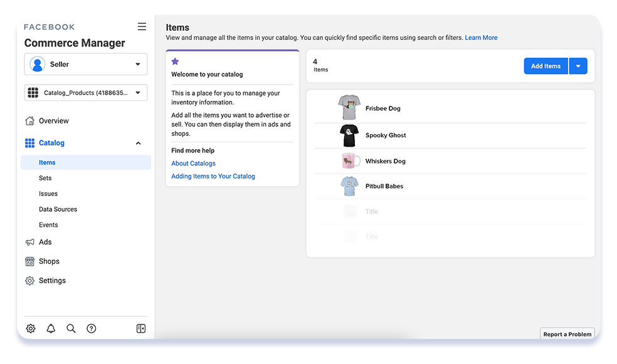The width and height of the screenshot is (617, 364).
Task: Click the Spooky Ghost shirt thumbnail
Action: (349, 135)
